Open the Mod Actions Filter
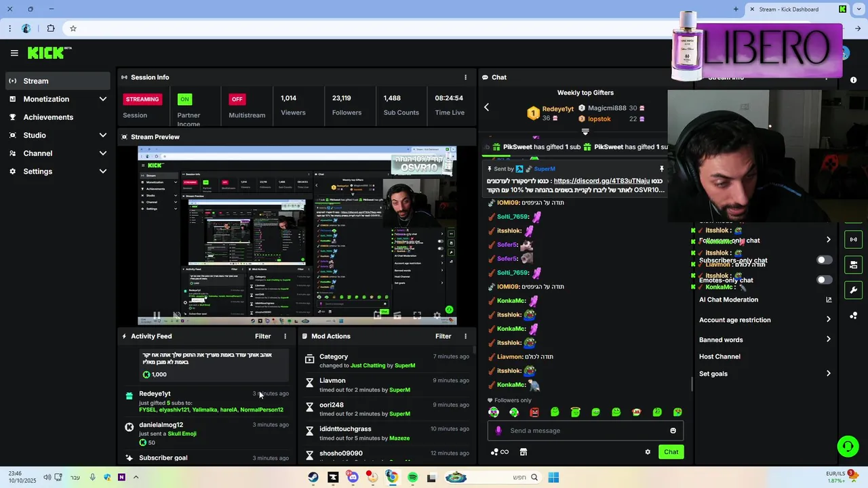This screenshot has width=868, height=488. click(x=443, y=336)
